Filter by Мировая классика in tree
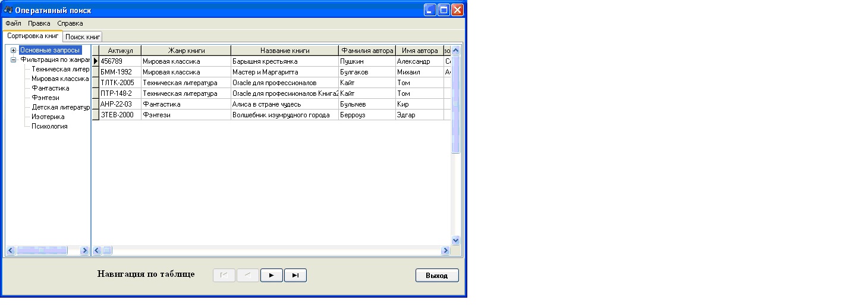This screenshot has height=306, width=868. pos(60,79)
